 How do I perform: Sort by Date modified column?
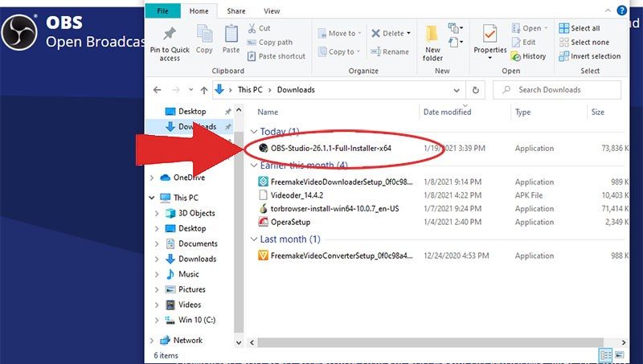447,112
